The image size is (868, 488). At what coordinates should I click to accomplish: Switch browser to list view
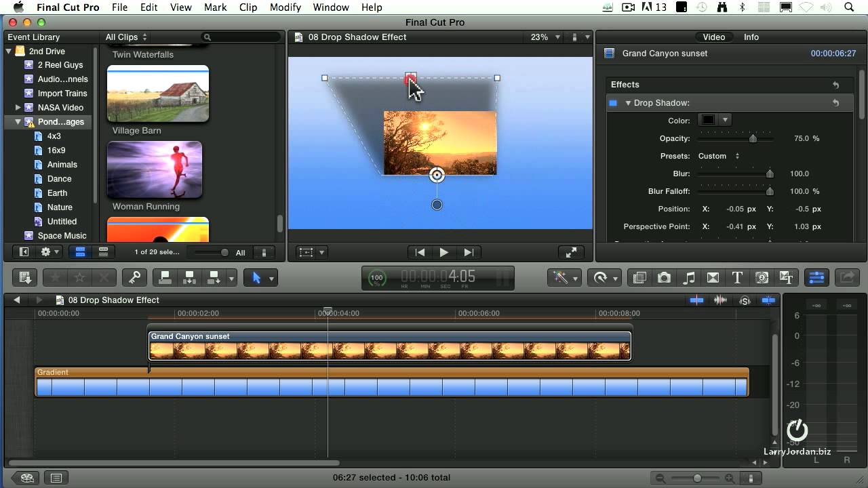(x=103, y=252)
